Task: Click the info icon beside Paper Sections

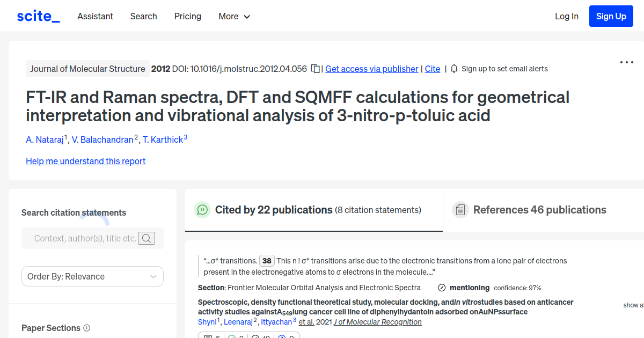Action: click(x=87, y=328)
